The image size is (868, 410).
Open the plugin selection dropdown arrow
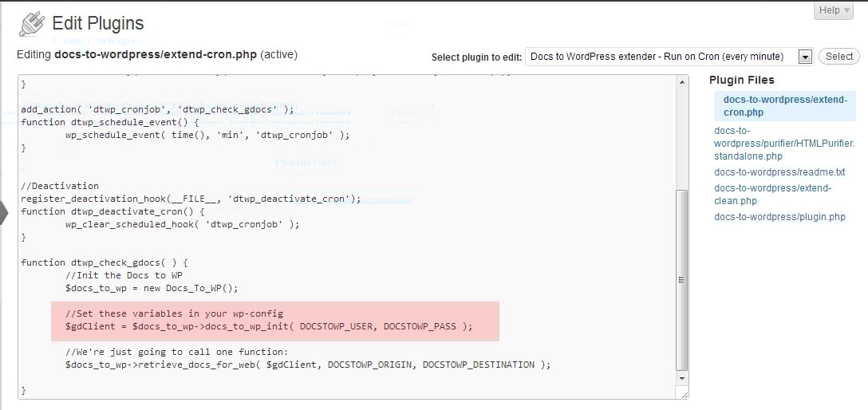[x=806, y=57]
